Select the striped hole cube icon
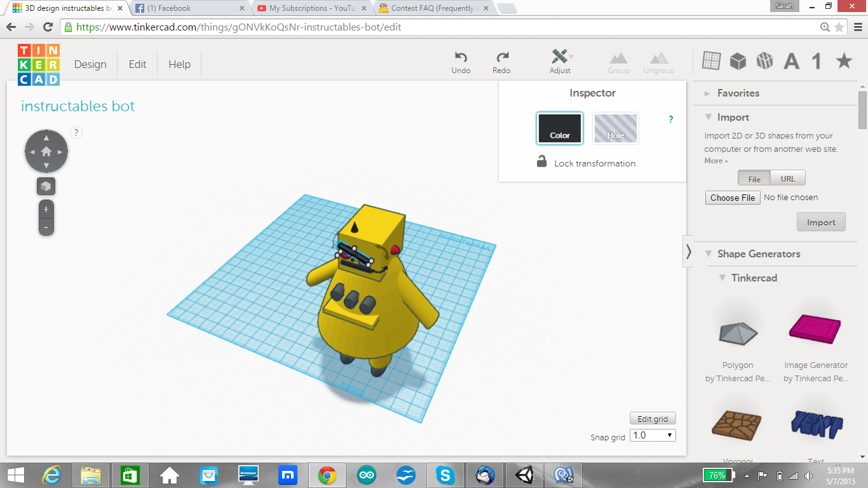This screenshot has width=868, height=488. pos(764,61)
